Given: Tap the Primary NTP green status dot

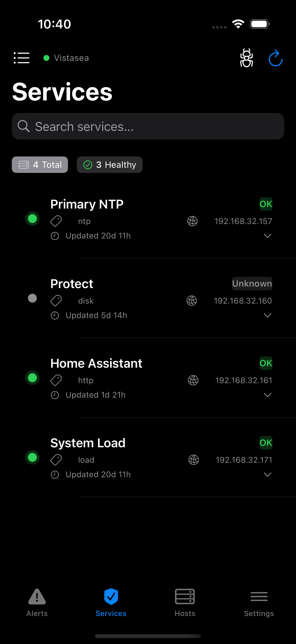Looking at the screenshot, I should 32,219.
